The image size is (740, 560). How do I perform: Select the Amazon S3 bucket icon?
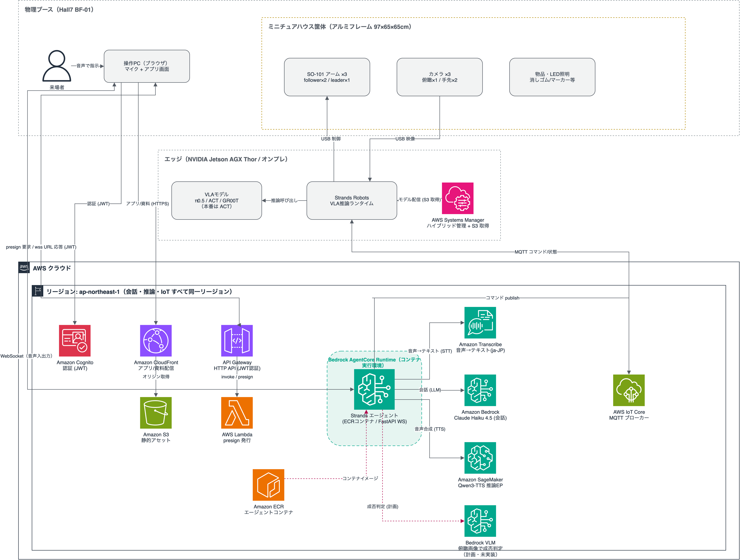156,413
